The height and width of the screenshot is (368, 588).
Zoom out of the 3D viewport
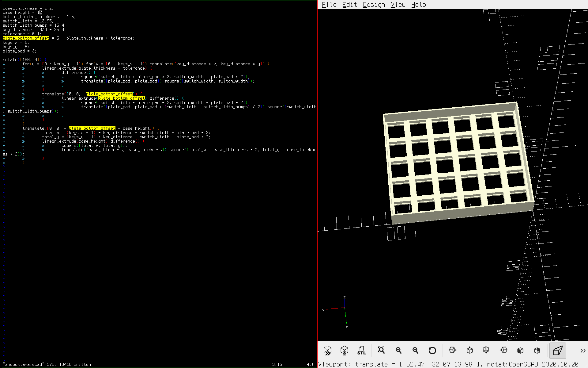click(415, 350)
